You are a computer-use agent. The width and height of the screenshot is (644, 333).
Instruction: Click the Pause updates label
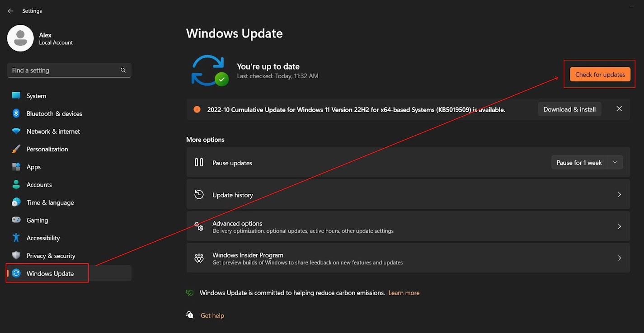point(232,163)
